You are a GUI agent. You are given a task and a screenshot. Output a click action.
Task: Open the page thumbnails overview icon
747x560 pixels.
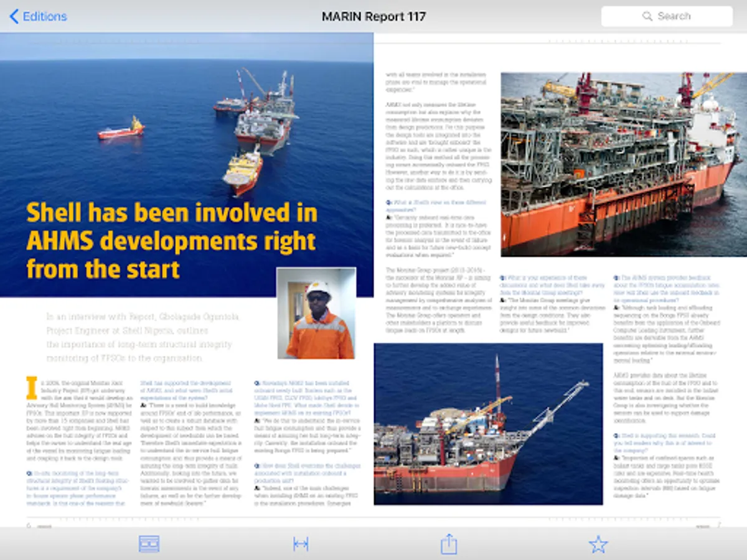click(x=149, y=544)
